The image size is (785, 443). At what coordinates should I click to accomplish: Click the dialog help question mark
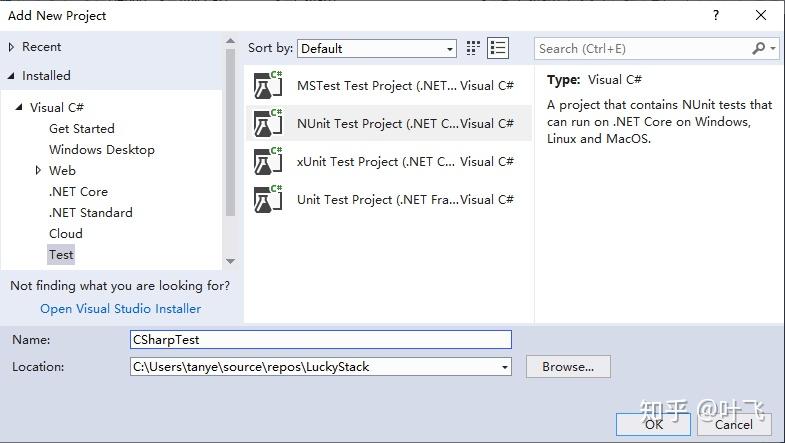pyautogui.click(x=716, y=15)
